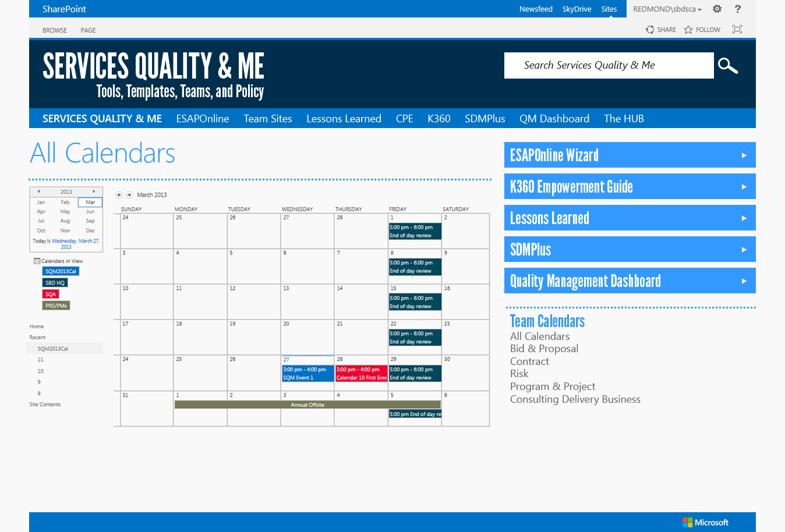Screen dimensions: 785x532
Task: Expand SDMPlus panel
Action: point(630,249)
